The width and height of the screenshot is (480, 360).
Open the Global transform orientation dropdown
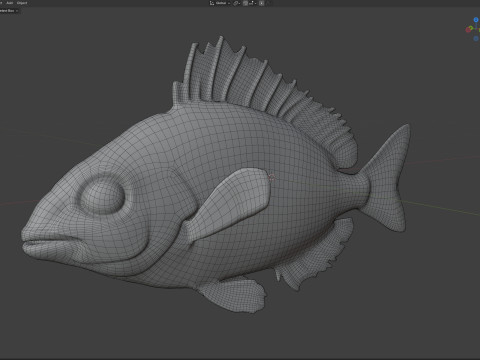click(x=223, y=3)
